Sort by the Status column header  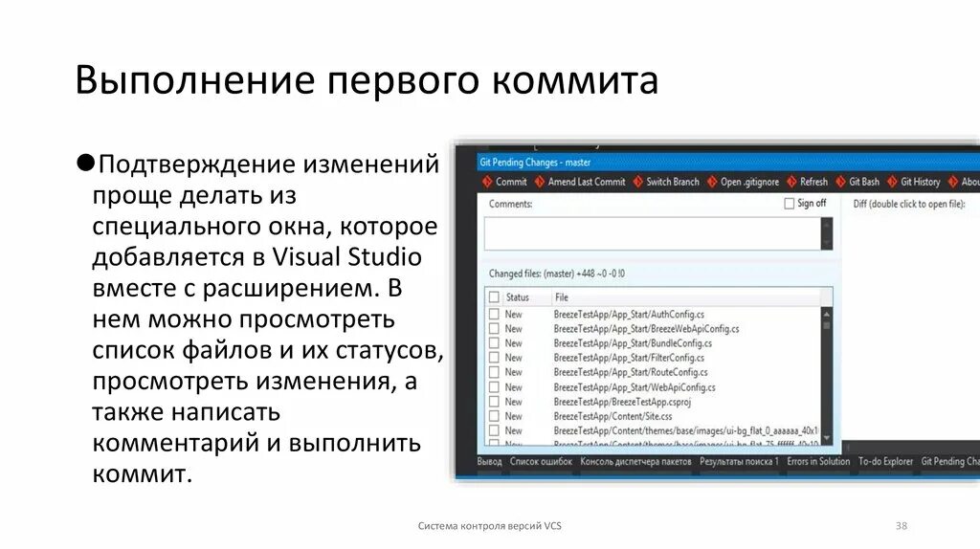tap(518, 297)
